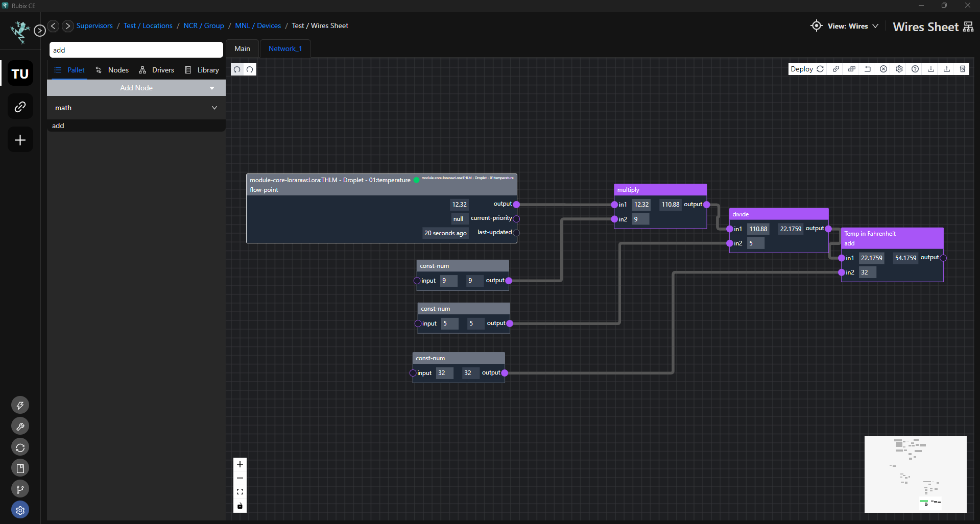Click current-priority port on flow-point node
Viewport: 980px width, 524px height.
pos(516,218)
